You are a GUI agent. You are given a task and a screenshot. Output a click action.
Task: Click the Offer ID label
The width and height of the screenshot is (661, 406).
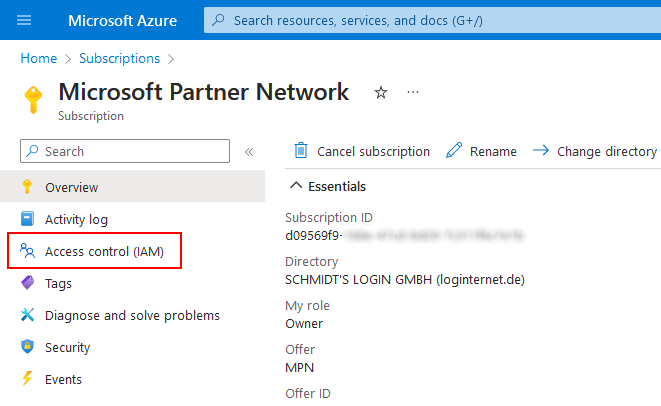(x=308, y=393)
